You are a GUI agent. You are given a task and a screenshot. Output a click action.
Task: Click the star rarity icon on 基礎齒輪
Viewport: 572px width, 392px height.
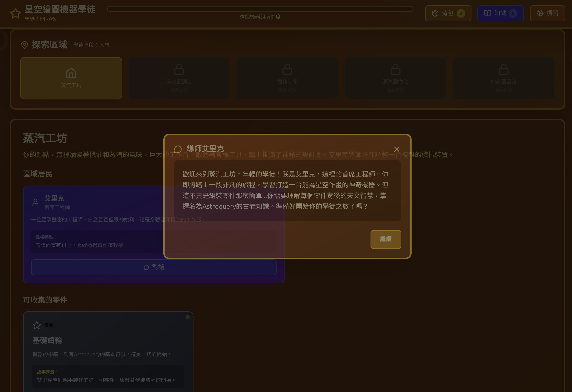pos(37,325)
